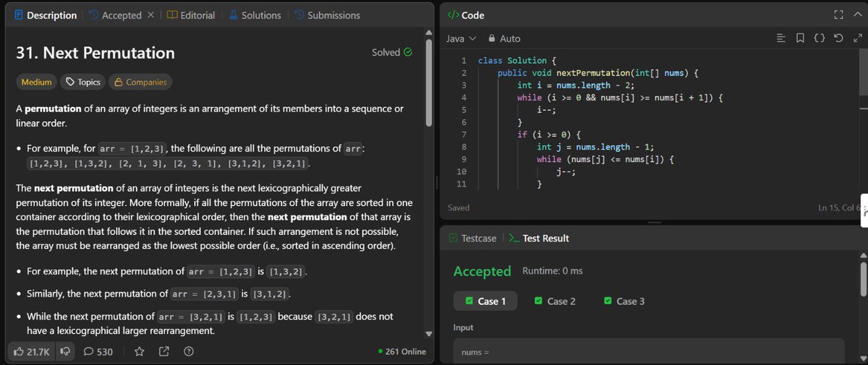Click the problem title 31. Next Permutation
The width and height of the screenshot is (868, 365).
pyautogui.click(x=95, y=53)
